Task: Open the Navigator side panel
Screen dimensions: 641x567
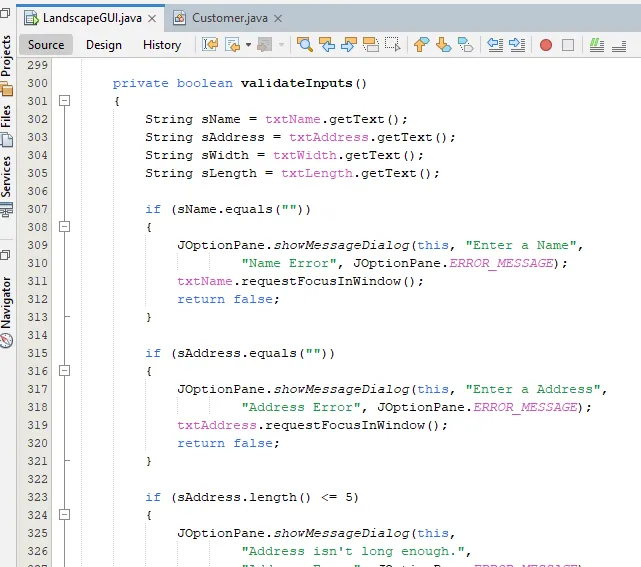Action: [x=6, y=303]
